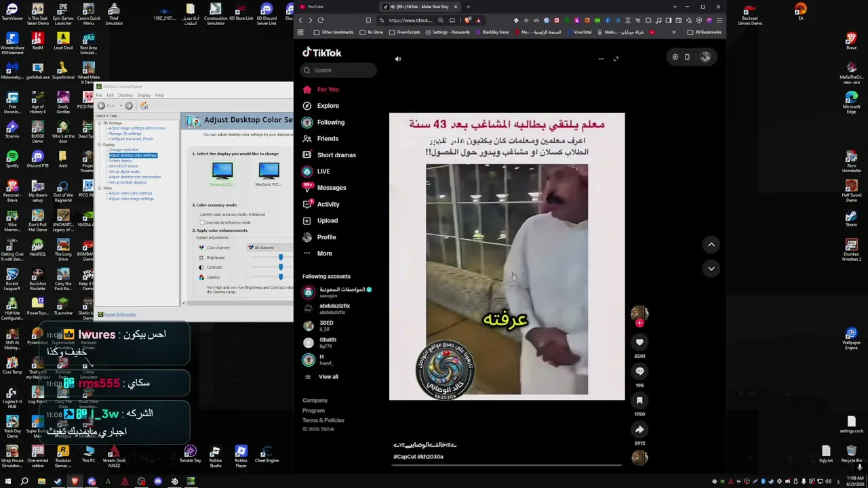The width and height of the screenshot is (868, 488).
Task: Go to TikTok LIVE
Action: [317, 171]
